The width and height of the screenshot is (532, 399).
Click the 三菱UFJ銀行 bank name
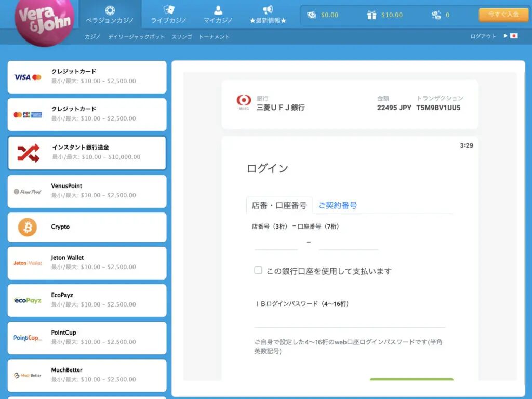coord(281,108)
